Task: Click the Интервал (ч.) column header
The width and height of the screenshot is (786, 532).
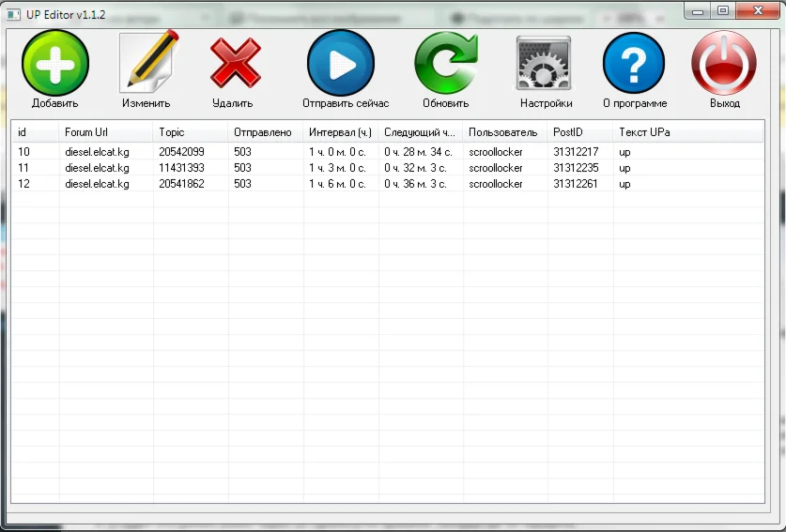Action: tap(341, 132)
